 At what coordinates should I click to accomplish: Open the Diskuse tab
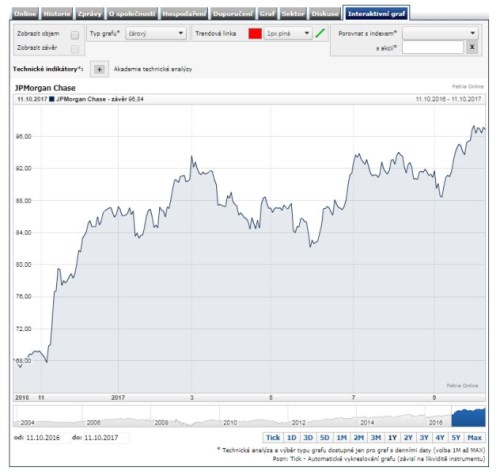(x=325, y=14)
